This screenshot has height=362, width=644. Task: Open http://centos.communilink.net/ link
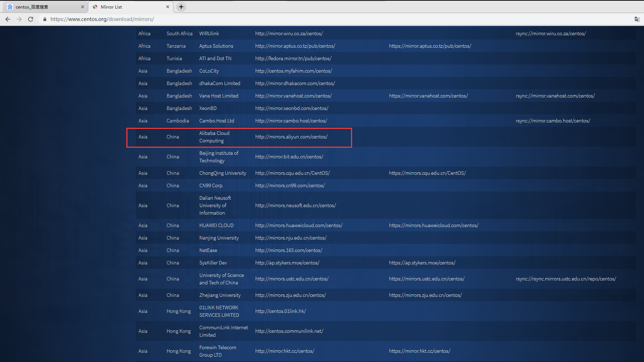tap(289, 331)
